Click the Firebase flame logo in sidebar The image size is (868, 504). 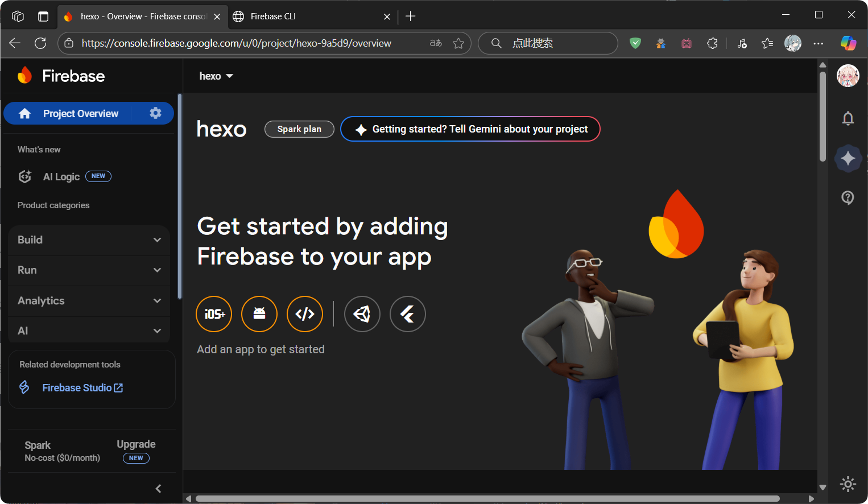[24, 75]
